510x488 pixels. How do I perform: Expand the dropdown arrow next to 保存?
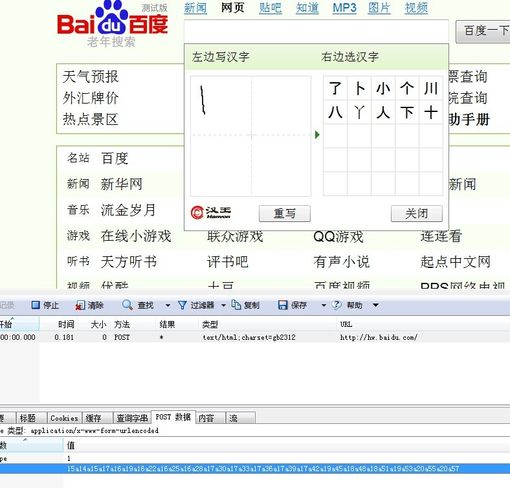[x=323, y=305]
